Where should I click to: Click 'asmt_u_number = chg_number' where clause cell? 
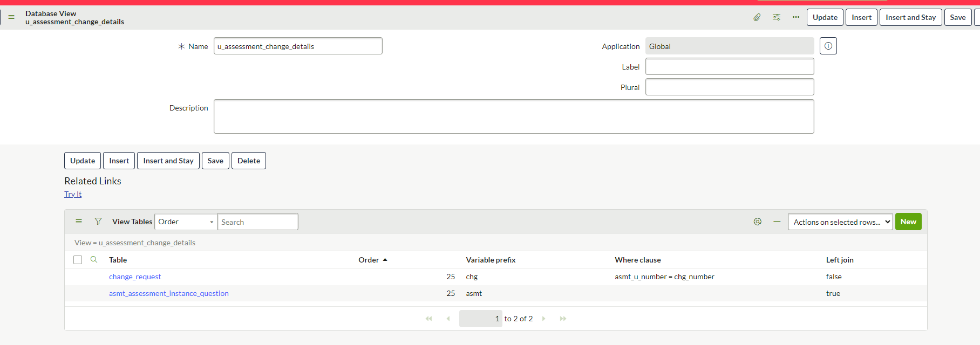click(664, 277)
